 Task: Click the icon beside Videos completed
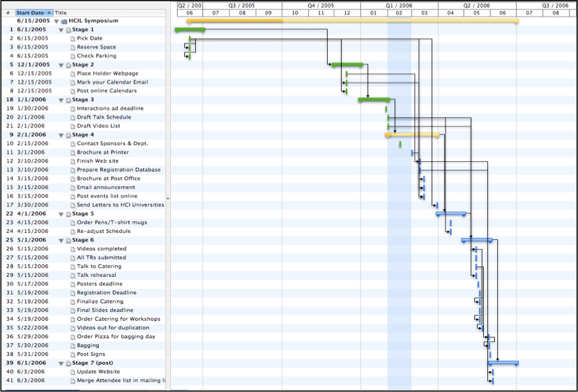point(73,249)
